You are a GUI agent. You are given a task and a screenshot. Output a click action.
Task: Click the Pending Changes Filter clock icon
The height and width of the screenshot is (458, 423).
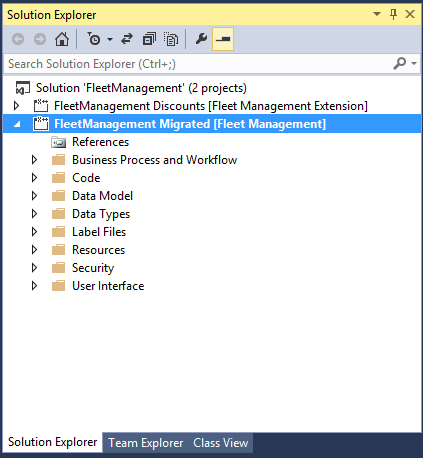94,39
